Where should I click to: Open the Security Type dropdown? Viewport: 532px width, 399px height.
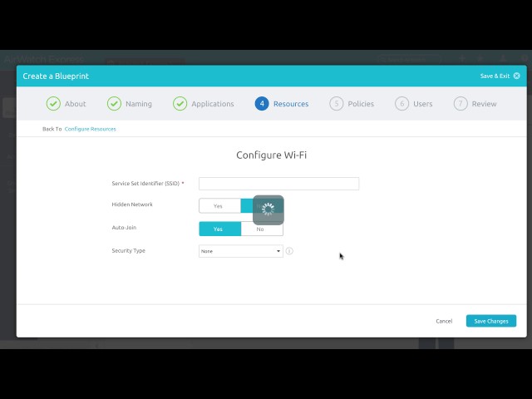241,251
